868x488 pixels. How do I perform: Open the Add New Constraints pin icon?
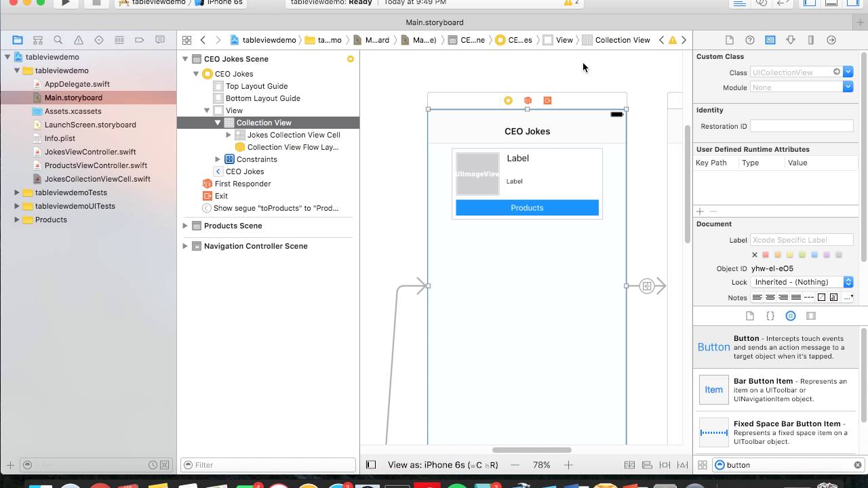665,465
